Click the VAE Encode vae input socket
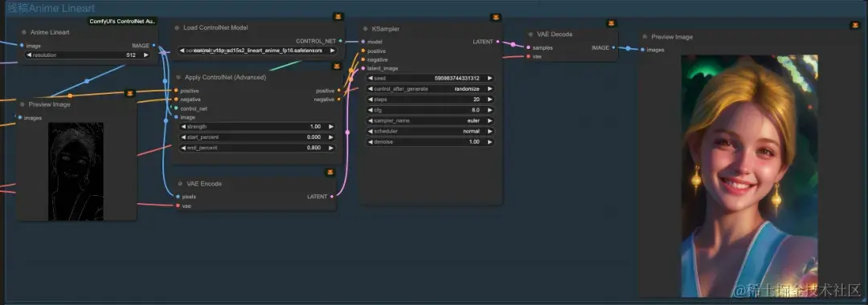 pos(177,205)
